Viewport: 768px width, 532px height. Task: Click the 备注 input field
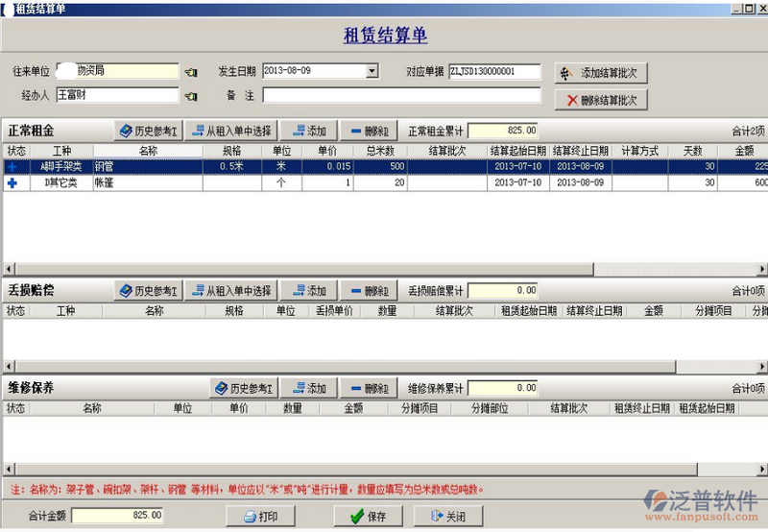401,95
